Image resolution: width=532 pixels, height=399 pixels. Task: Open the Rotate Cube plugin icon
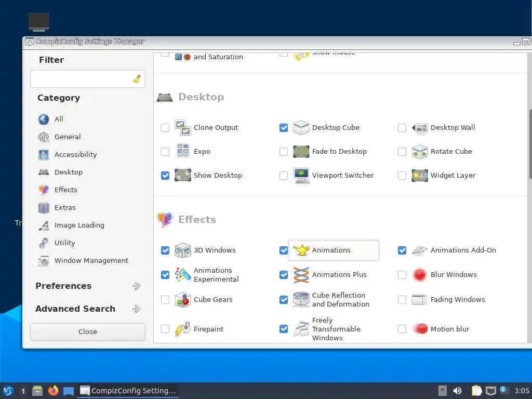click(419, 152)
